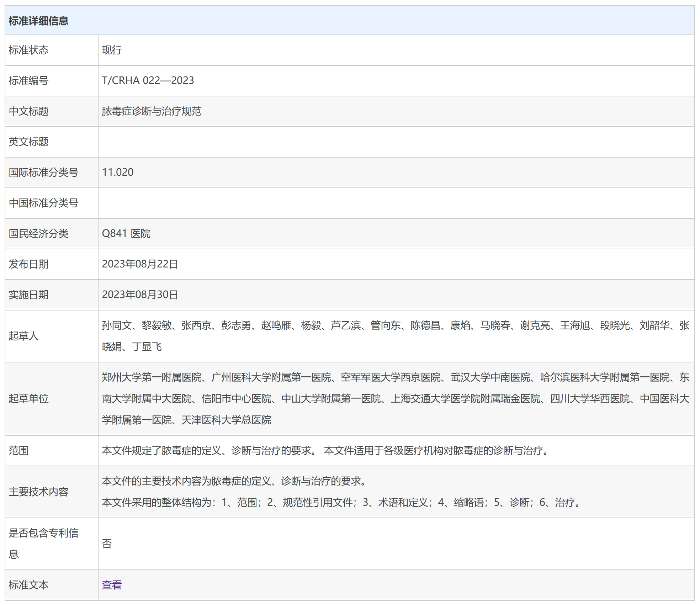
Task: Click the scope text 本文件规定了脓毒症的定义
Action: [x=326, y=451]
